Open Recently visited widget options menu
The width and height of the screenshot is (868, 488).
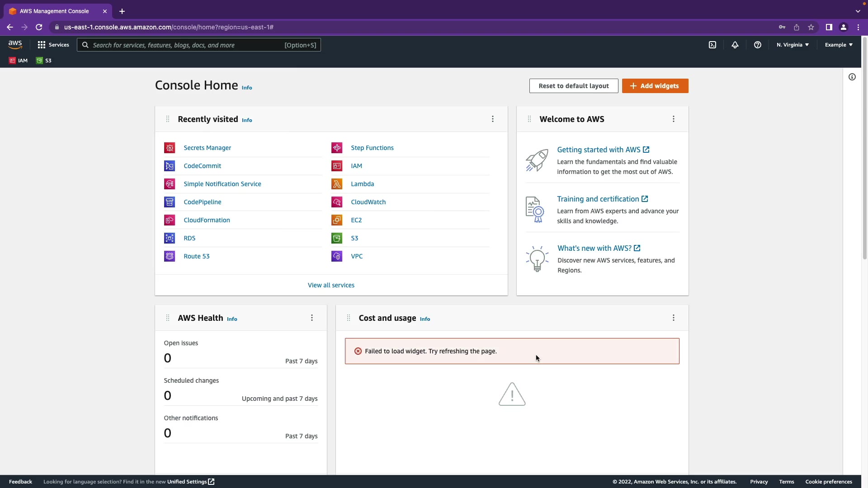493,119
